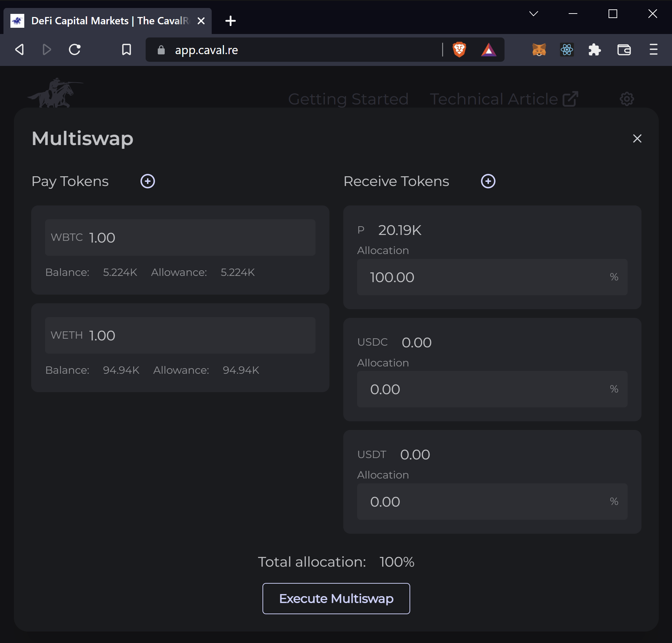Click the Receive Tokens label
This screenshot has width=672, height=643.
click(396, 181)
